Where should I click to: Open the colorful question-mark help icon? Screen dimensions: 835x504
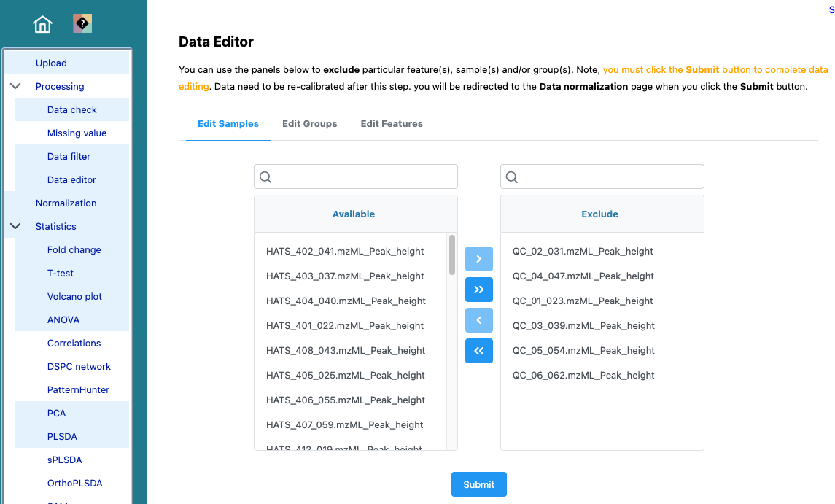pos(82,23)
